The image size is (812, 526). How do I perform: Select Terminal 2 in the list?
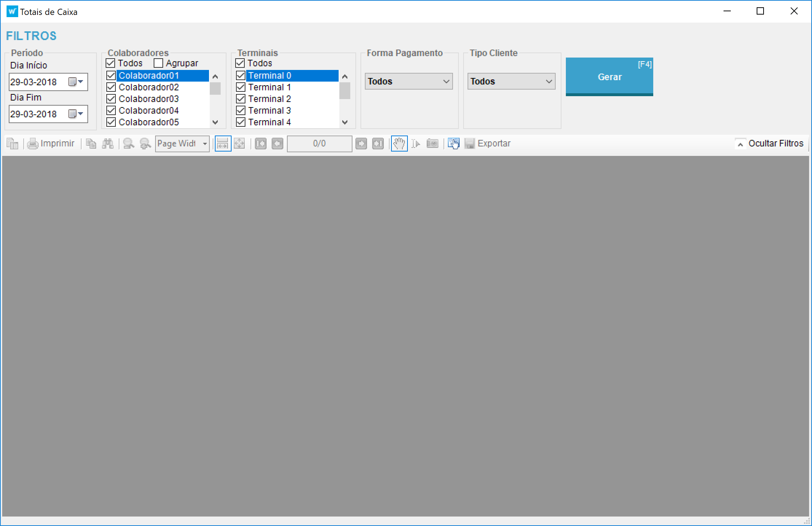269,99
